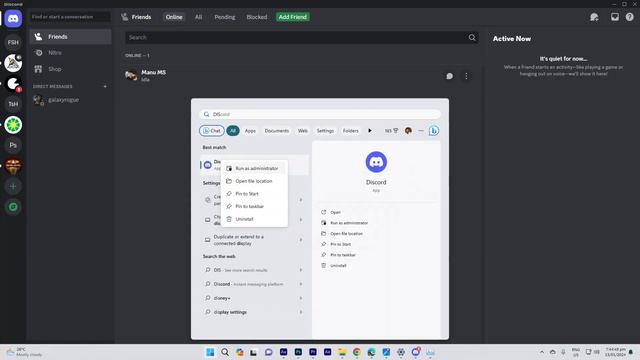This screenshot has width=640, height=360.
Task: Switch to the Online friends tab
Action: 174,17
